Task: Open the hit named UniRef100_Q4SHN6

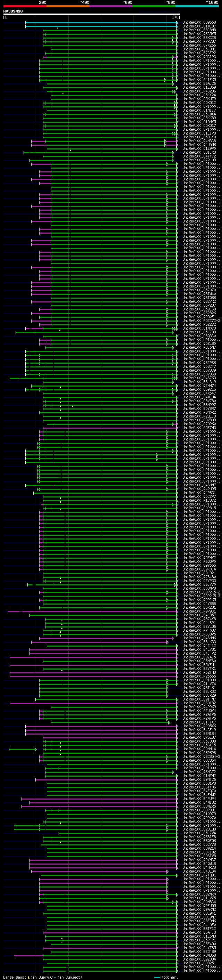Action: [x=199, y=638]
